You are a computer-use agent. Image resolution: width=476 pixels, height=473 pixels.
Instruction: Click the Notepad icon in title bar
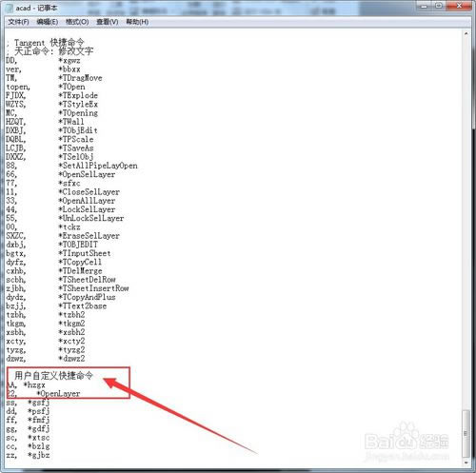coord(9,9)
